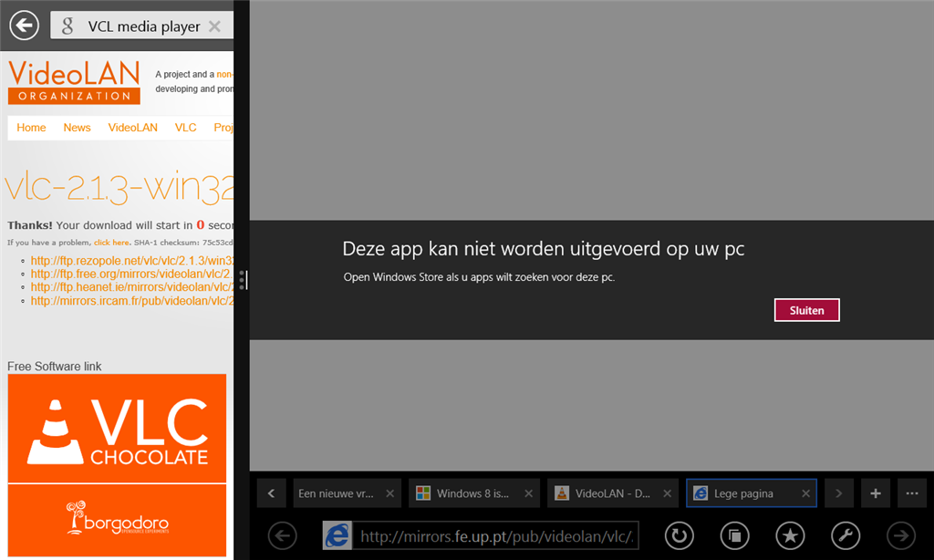934x560 pixels.
Task: Close the 'Windows 8 is...' tab
Action: pos(528,493)
